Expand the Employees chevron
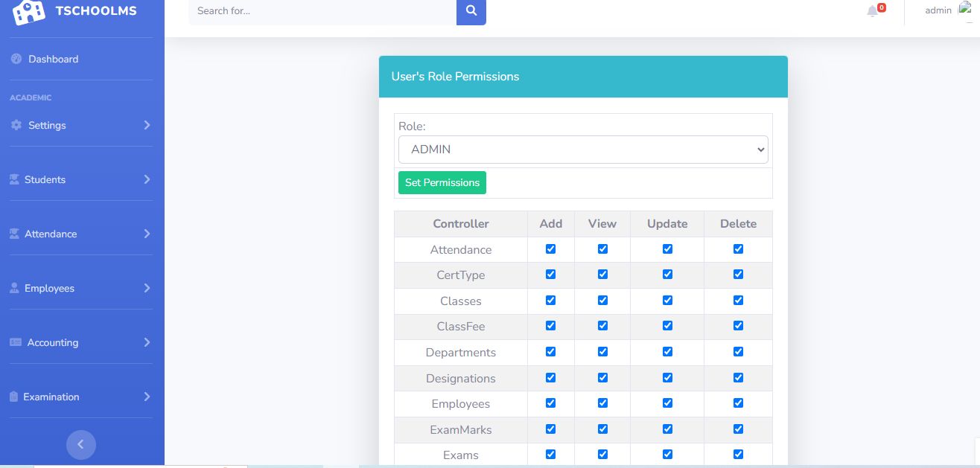This screenshot has width=980, height=468. tap(147, 288)
